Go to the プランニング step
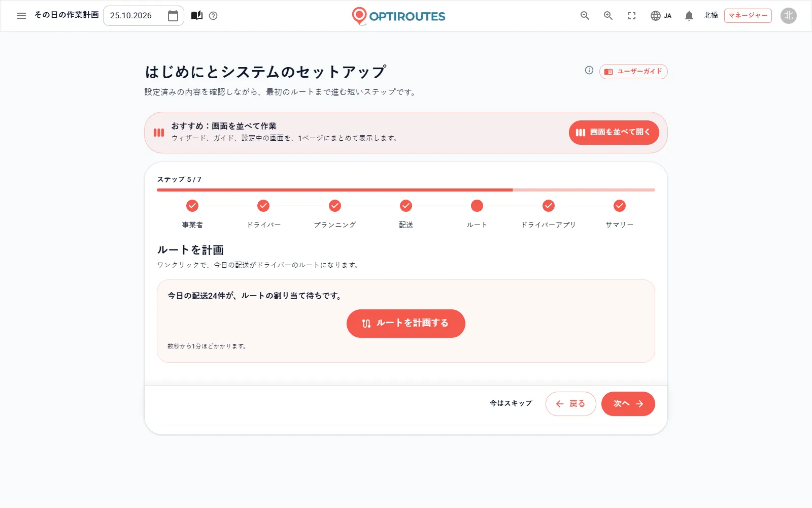This screenshot has width=812, height=508. point(335,213)
